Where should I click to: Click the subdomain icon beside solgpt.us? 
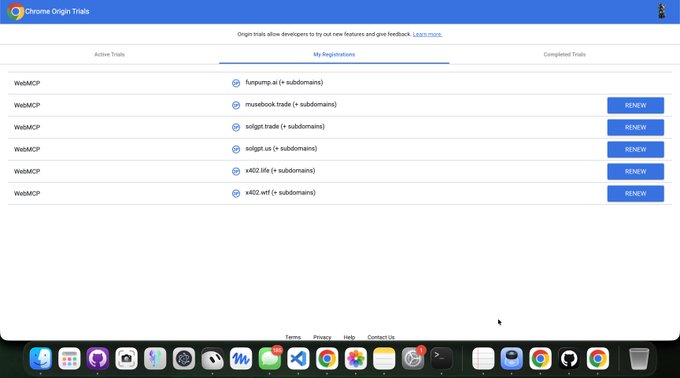(x=236, y=150)
